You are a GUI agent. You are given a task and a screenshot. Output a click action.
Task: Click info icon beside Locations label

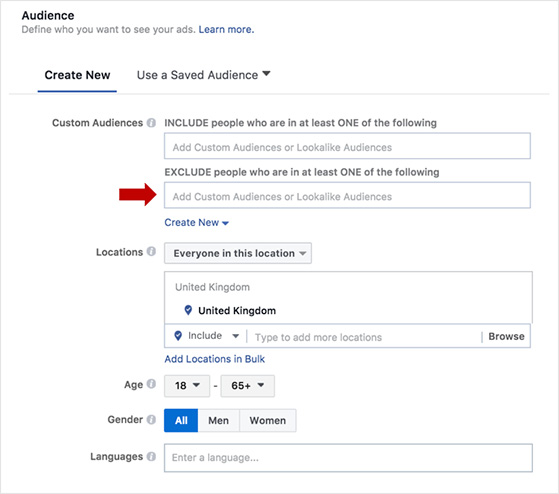pyautogui.click(x=151, y=251)
